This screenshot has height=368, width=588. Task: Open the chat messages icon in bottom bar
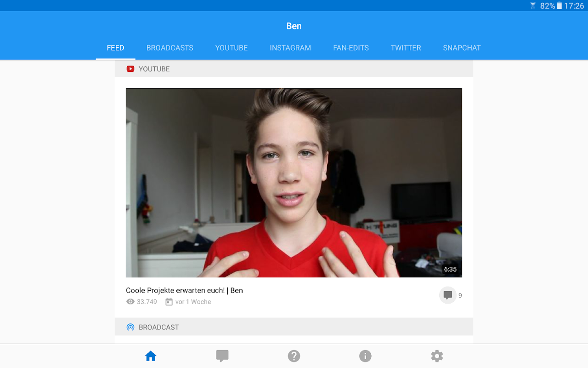click(x=222, y=356)
